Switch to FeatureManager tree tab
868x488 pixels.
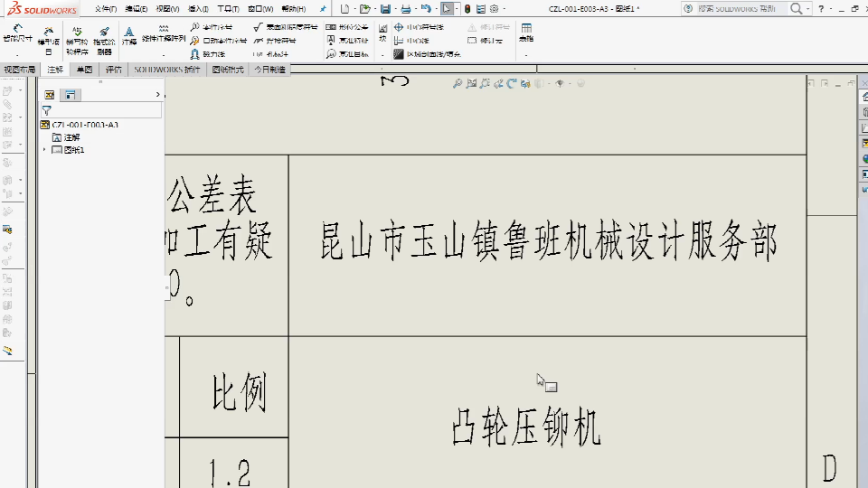pos(49,95)
